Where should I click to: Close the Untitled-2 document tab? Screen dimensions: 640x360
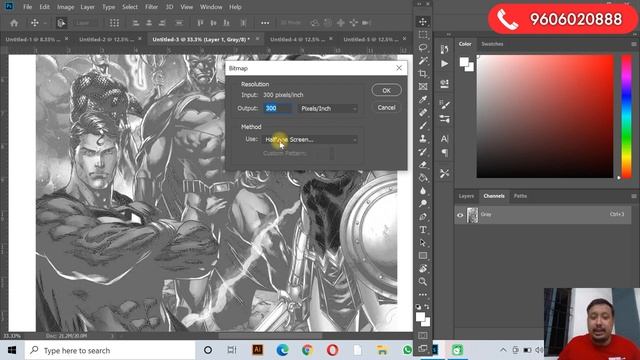pos(140,39)
